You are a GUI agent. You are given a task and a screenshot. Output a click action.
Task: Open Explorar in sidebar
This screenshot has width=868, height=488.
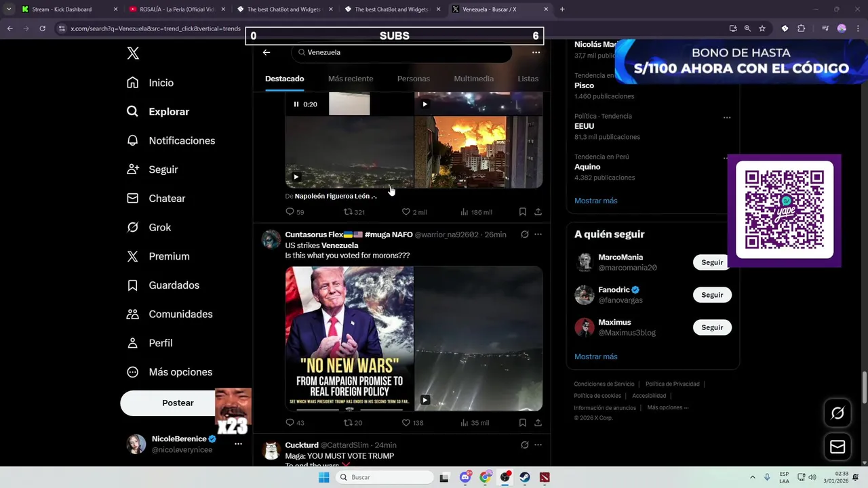click(x=158, y=112)
